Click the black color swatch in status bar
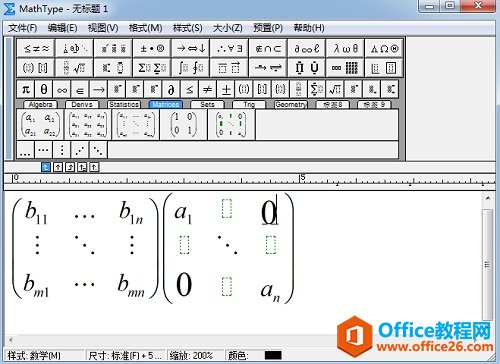 (273, 355)
